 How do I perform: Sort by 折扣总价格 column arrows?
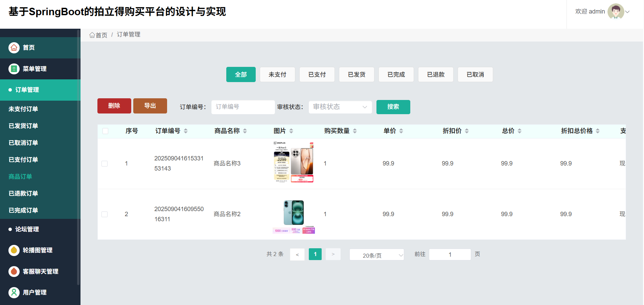coord(598,131)
